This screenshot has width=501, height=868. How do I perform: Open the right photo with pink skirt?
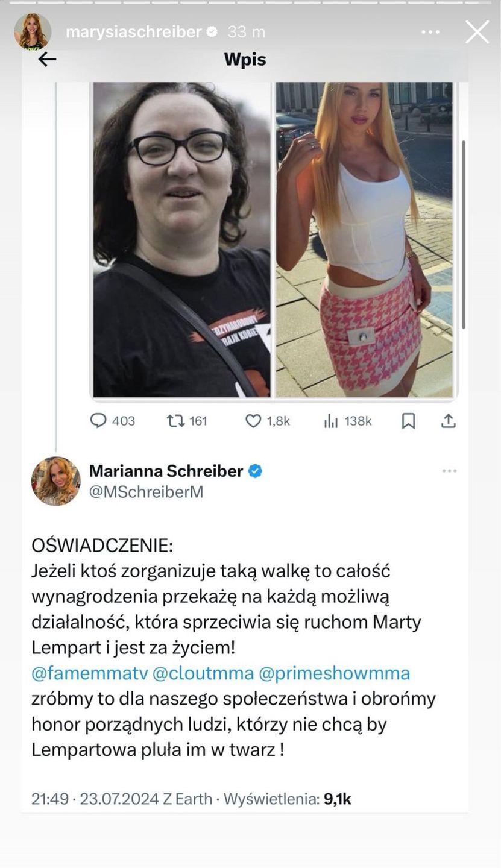364,240
